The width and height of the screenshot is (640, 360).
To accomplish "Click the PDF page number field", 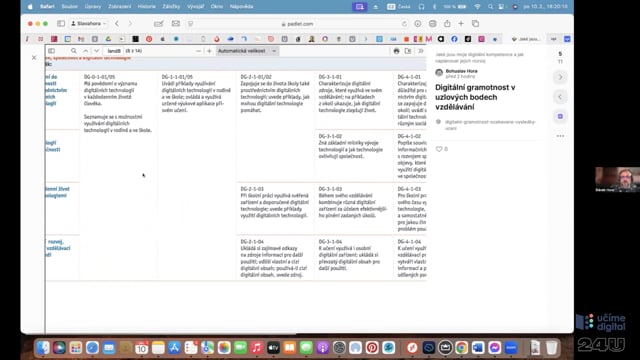I will (114, 51).
